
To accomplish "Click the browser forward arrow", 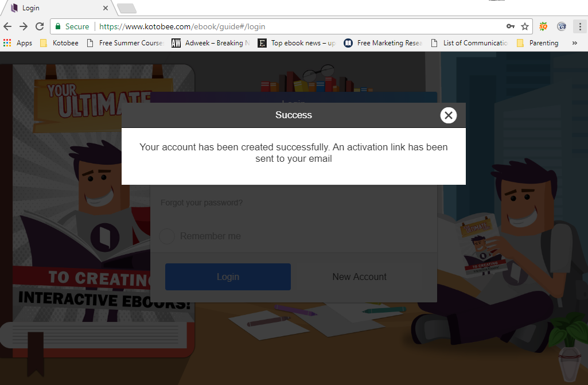I will click(x=24, y=26).
